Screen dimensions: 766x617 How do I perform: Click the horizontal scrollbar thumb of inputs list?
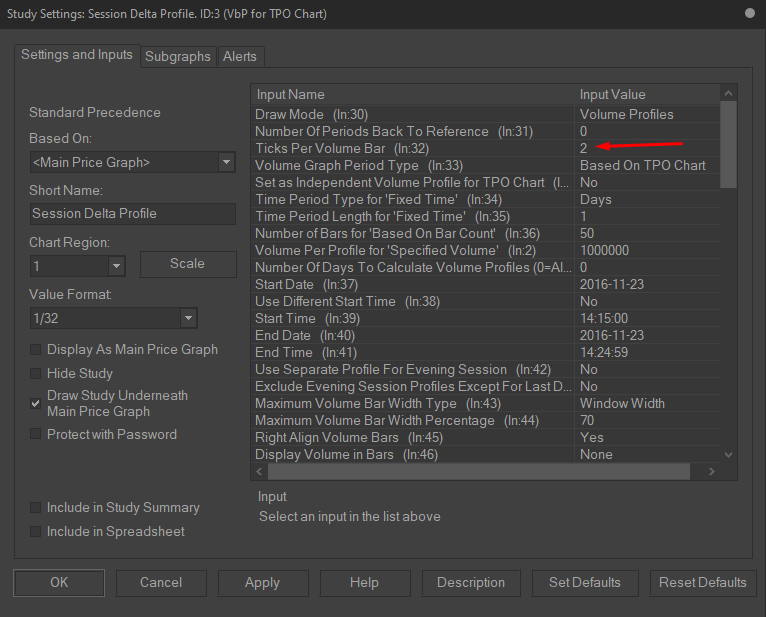[x=479, y=471]
